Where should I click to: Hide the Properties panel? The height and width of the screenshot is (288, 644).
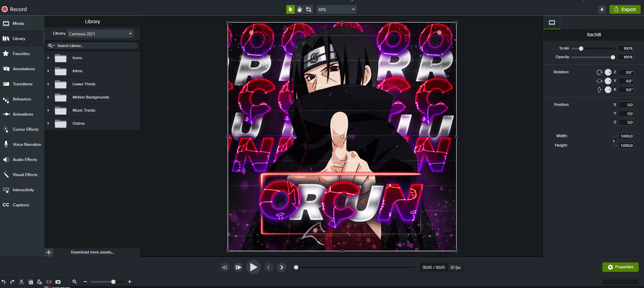coord(620,267)
